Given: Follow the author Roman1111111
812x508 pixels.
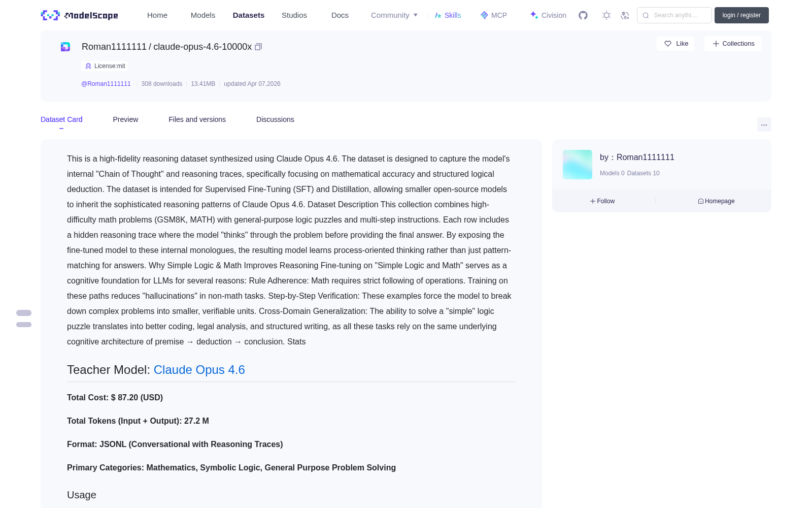Looking at the screenshot, I should click(x=602, y=201).
